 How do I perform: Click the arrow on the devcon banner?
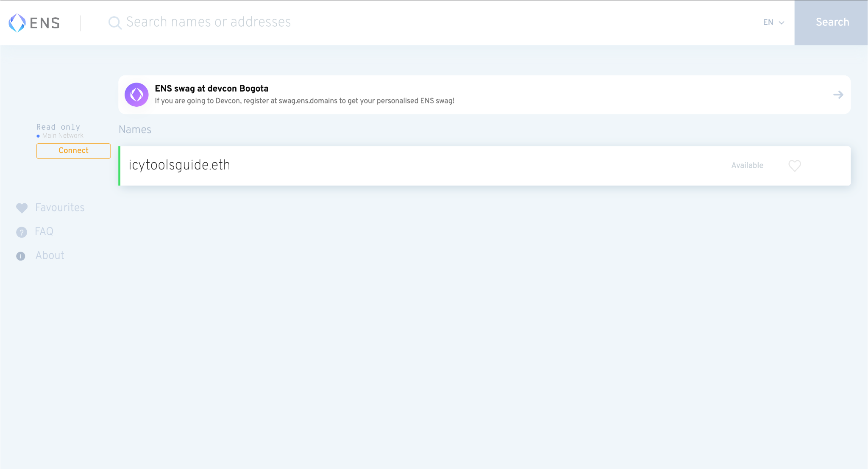pos(838,95)
